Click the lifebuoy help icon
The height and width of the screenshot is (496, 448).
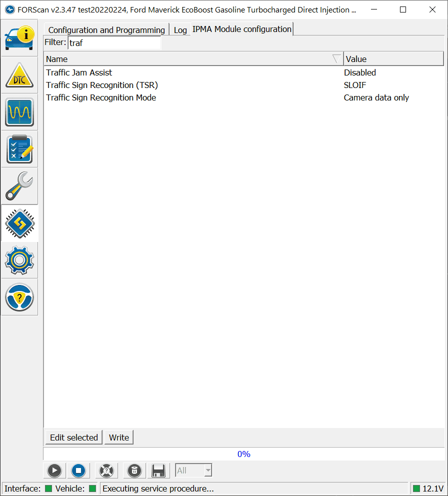pyautogui.click(x=106, y=470)
